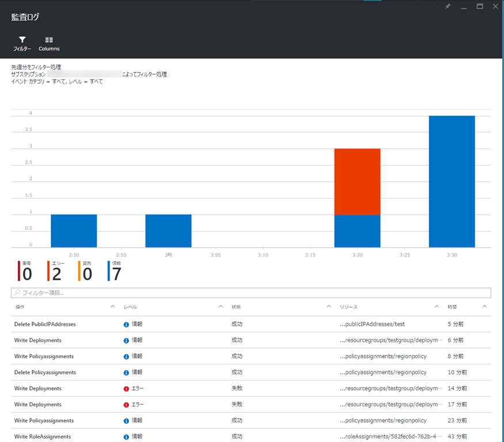504x442 pixels.
Task: Click the red error icon on 14 分前 row
Action: pyautogui.click(x=126, y=389)
